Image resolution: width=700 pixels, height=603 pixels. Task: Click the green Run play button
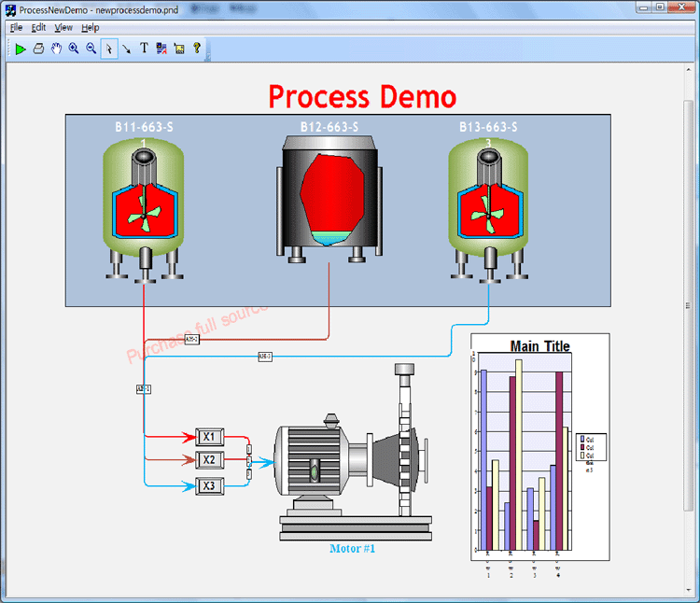[x=21, y=49]
